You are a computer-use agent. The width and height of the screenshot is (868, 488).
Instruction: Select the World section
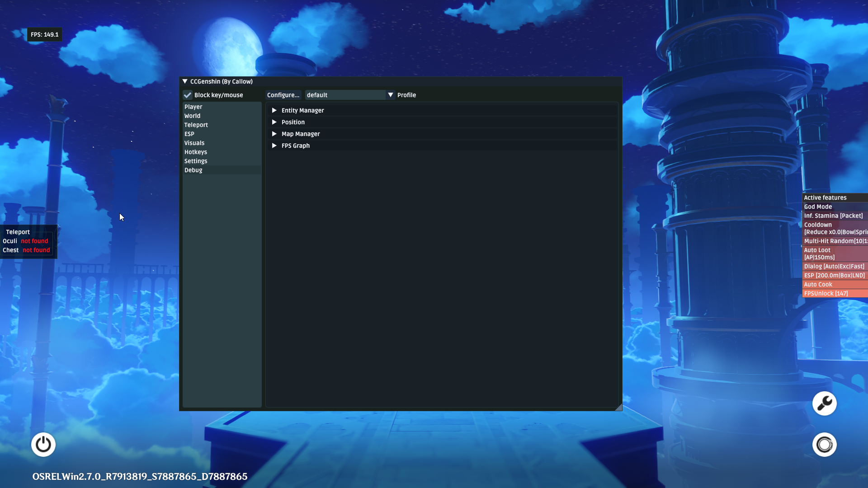coord(222,116)
